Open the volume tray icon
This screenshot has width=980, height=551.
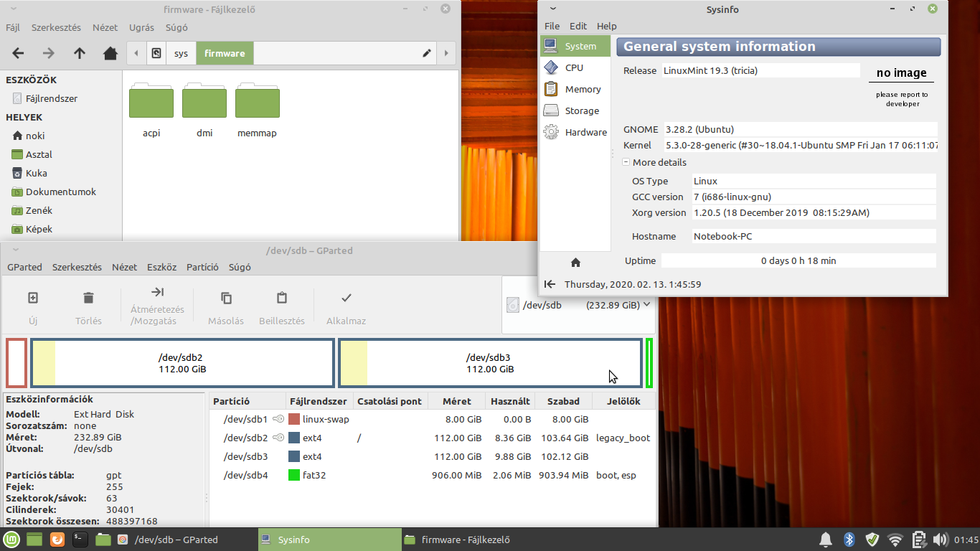pyautogui.click(x=940, y=539)
